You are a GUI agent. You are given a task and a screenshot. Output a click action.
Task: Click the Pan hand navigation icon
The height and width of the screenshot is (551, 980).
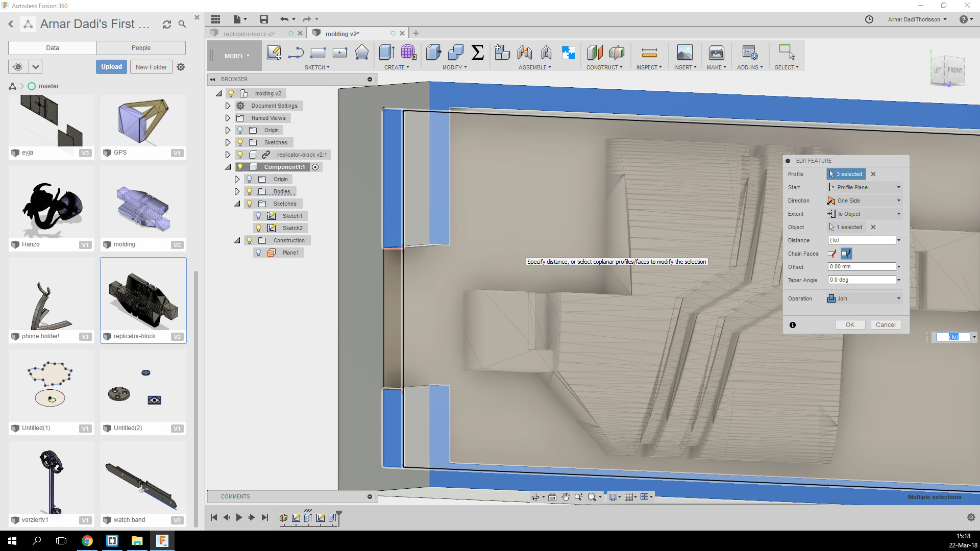(x=566, y=497)
